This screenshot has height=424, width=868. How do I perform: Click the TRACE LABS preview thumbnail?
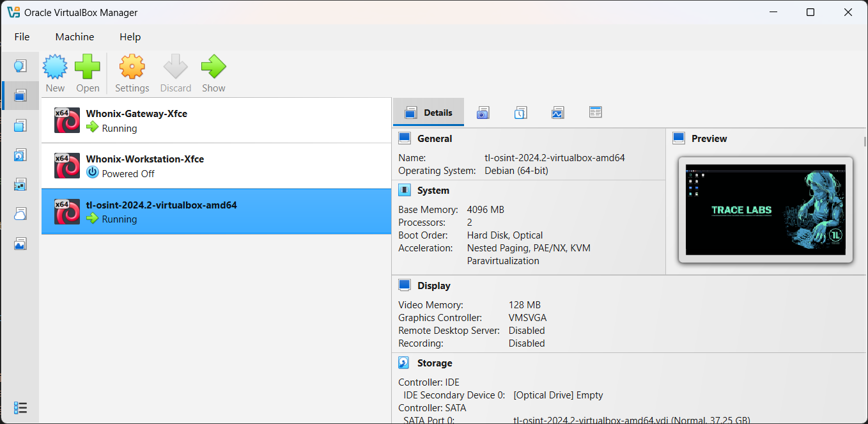point(764,210)
